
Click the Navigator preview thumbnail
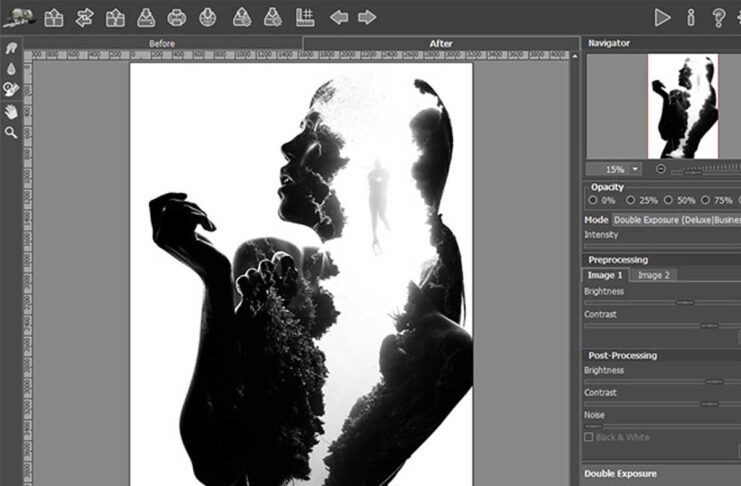pyautogui.click(x=683, y=105)
